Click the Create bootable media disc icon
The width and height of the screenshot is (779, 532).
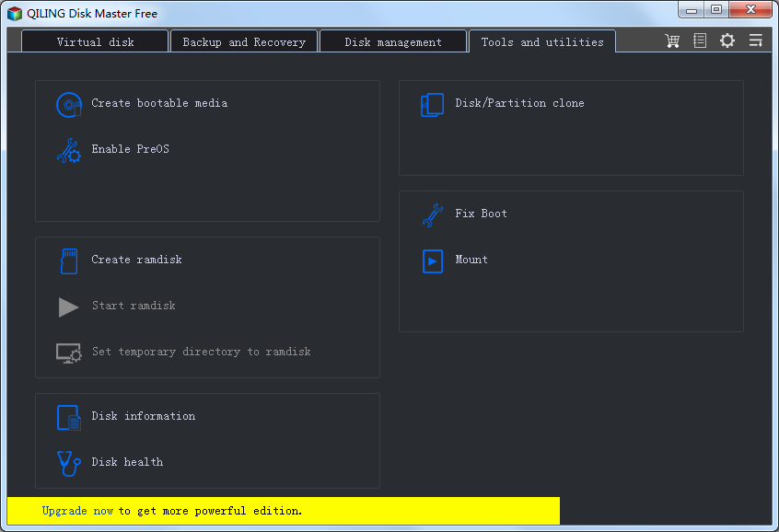(68, 105)
